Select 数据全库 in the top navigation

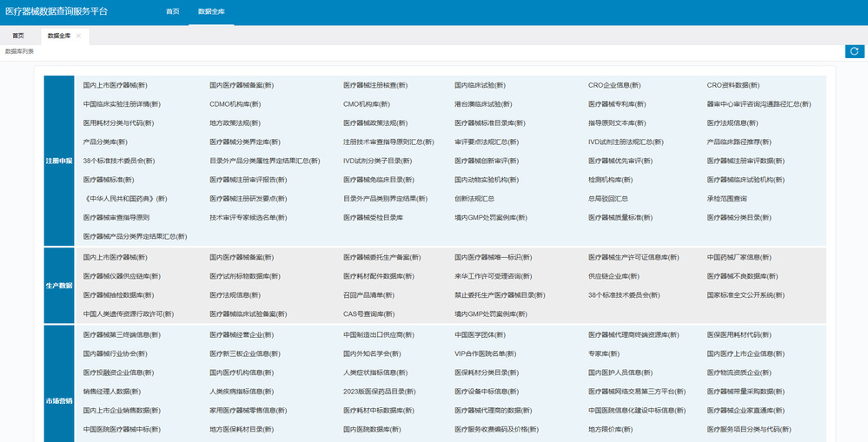[211, 11]
